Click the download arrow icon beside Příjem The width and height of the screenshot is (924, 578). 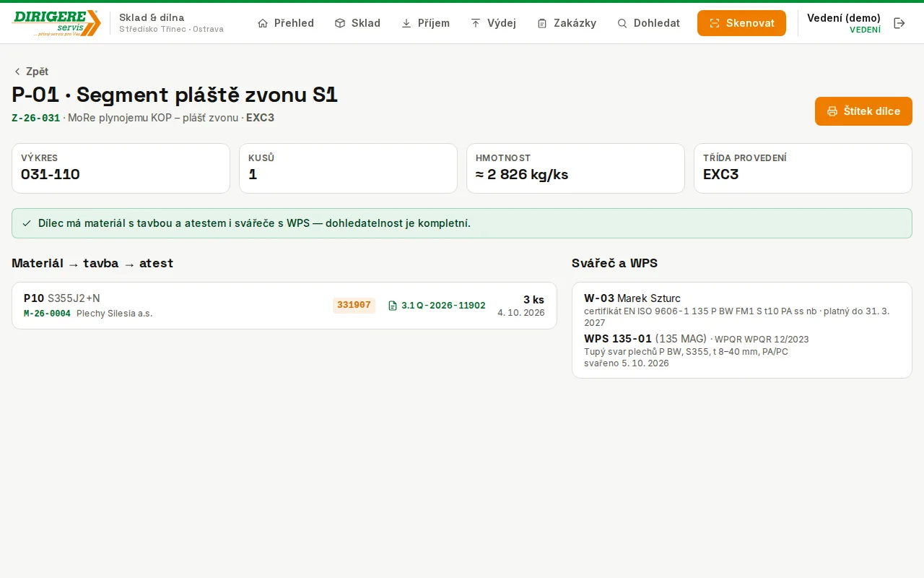406,23
